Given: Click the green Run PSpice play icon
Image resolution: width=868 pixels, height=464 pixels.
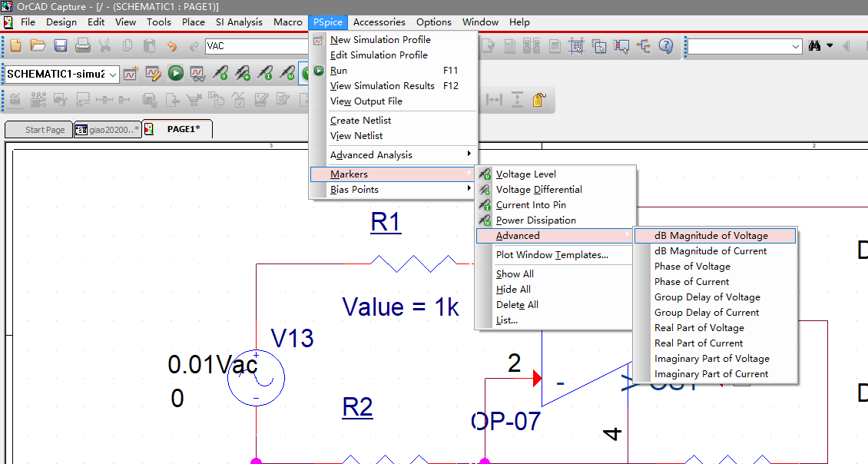Looking at the screenshot, I should coord(175,73).
